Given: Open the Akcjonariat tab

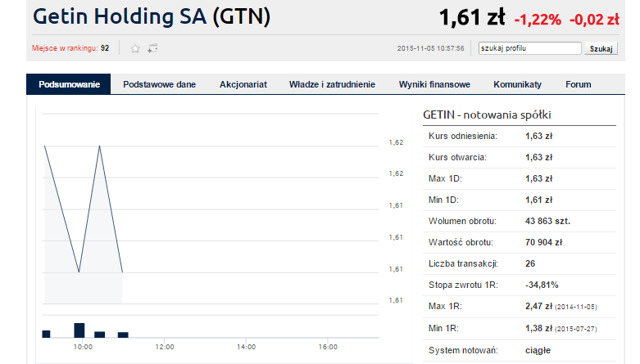Looking at the screenshot, I should (243, 84).
